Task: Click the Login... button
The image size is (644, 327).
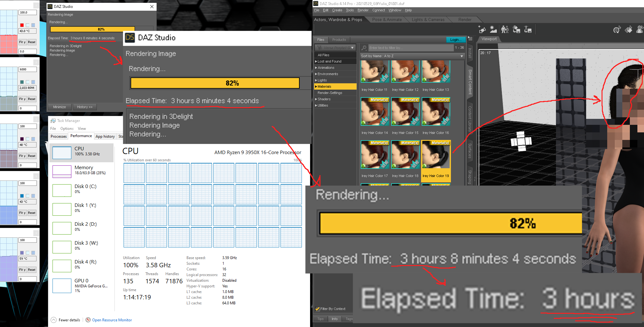Action: 456,40
